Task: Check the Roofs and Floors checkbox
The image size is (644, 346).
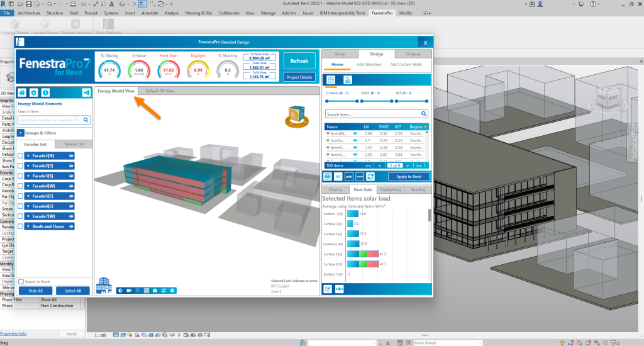Action: click(21, 226)
